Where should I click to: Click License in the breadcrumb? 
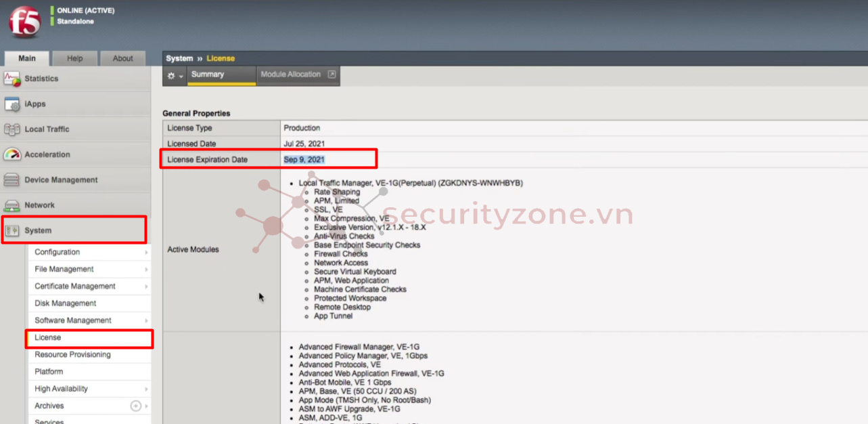(x=221, y=58)
